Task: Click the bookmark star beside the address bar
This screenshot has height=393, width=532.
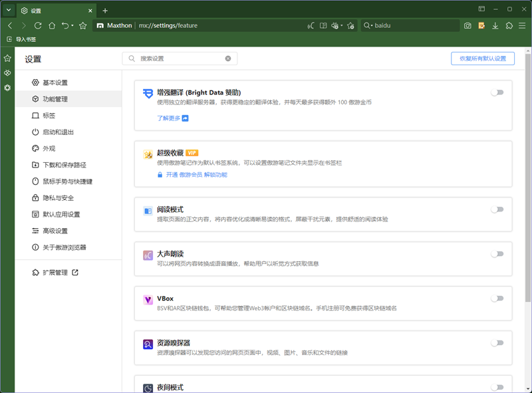Action: (83, 25)
